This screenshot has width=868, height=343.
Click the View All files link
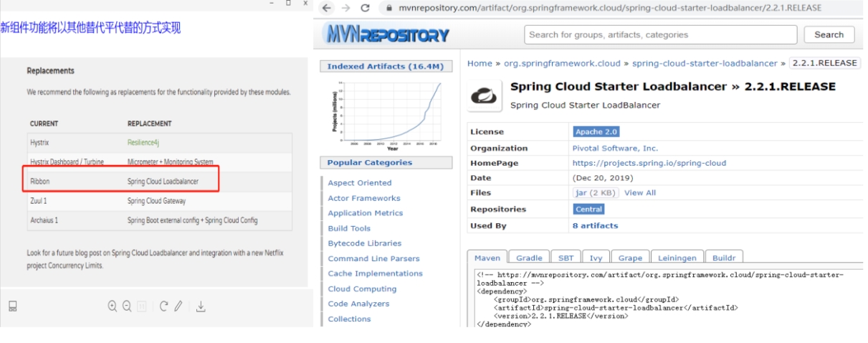click(x=640, y=192)
